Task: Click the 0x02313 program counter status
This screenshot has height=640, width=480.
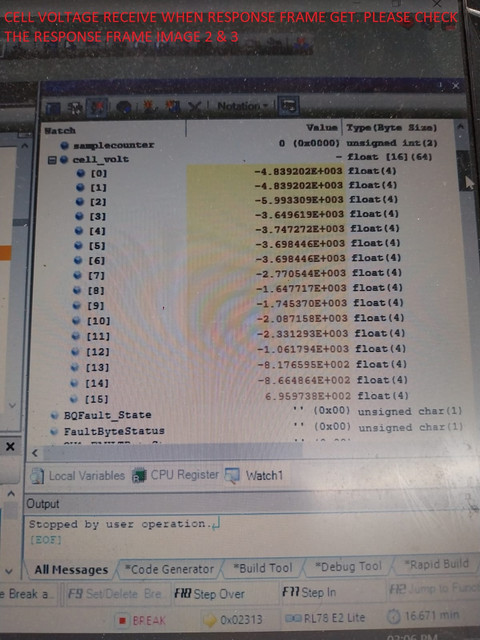Action: pyautogui.click(x=235, y=620)
